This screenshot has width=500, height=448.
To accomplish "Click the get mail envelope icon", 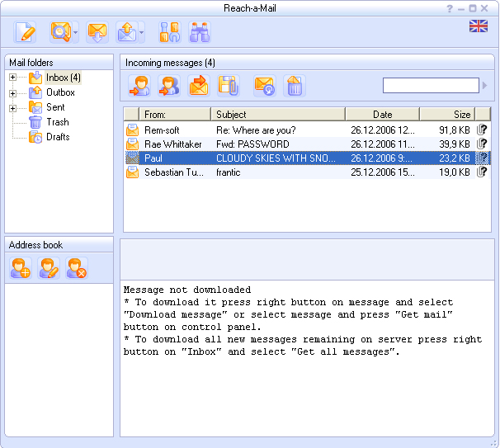I will 97,33.
